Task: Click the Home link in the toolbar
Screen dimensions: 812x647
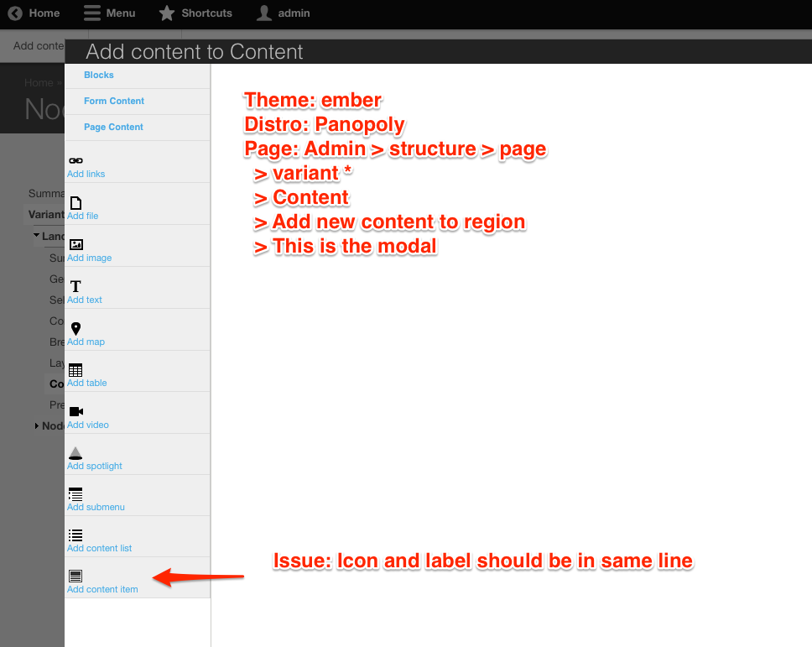Action: (x=34, y=13)
